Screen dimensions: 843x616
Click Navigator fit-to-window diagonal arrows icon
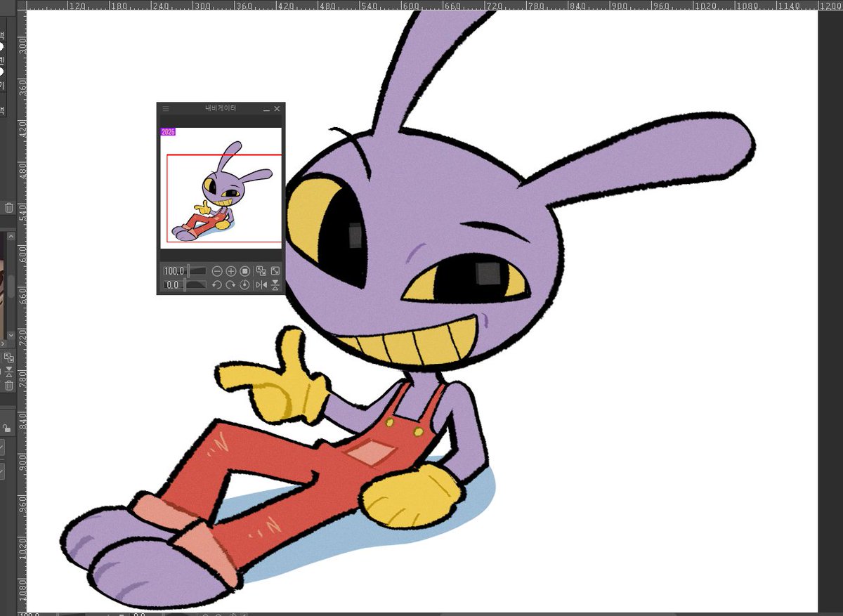click(275, 271)
